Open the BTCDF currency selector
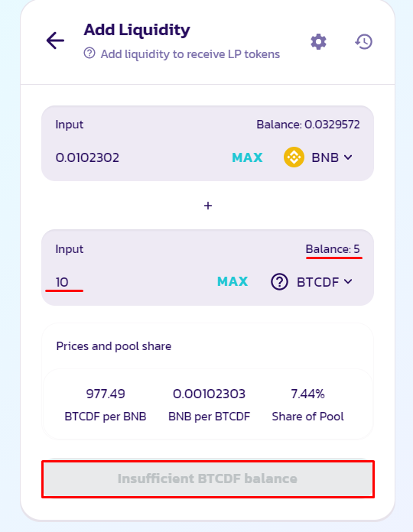The image size is (413, 532). click(311, 281)
